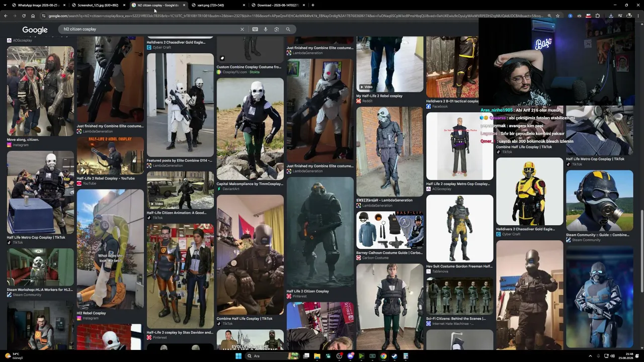Open the volume control in system tray
This screenshot has height=362, width=644.
coord(612,356)
